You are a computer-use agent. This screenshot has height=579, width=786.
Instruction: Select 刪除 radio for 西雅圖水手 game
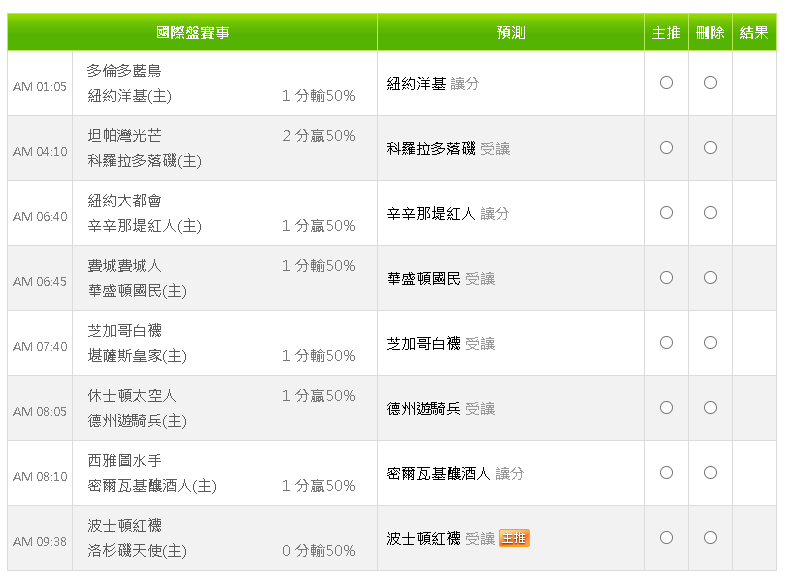click(x=710, y=473)
